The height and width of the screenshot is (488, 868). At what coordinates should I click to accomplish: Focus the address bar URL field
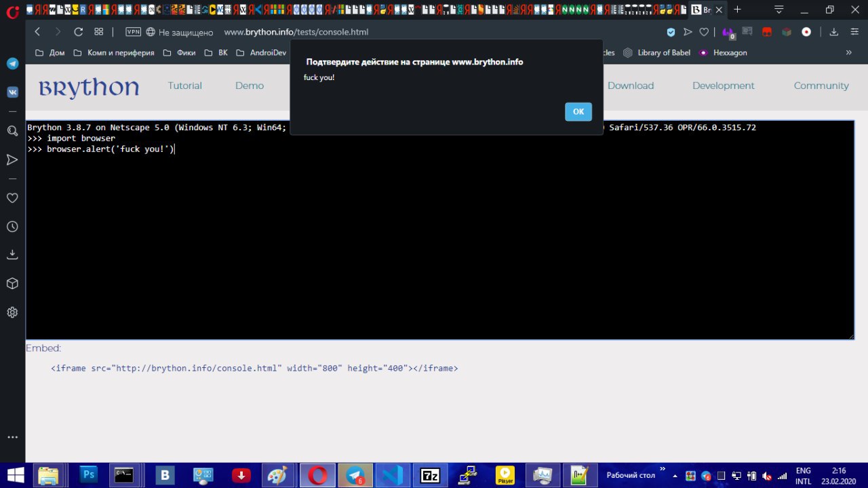point(296,32)
